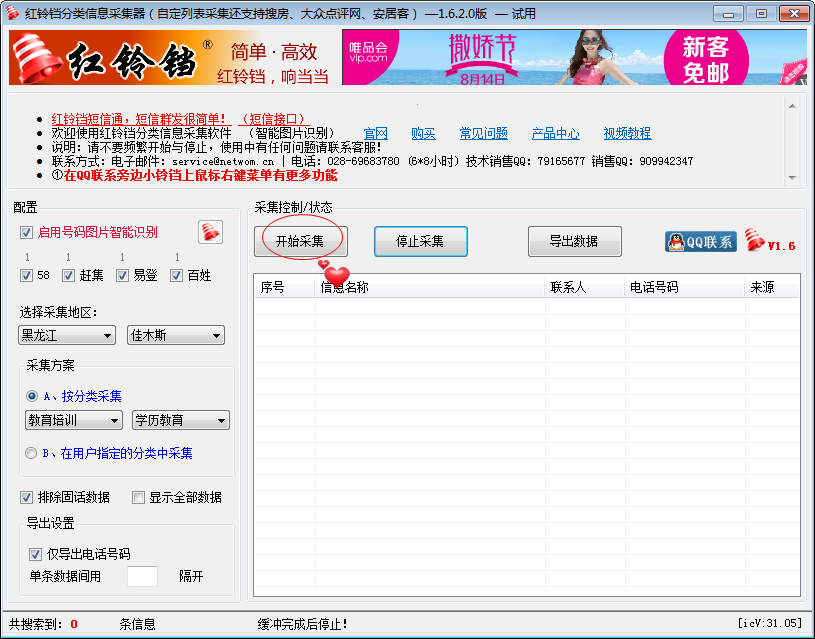Open the (短信接口) link

274,119
